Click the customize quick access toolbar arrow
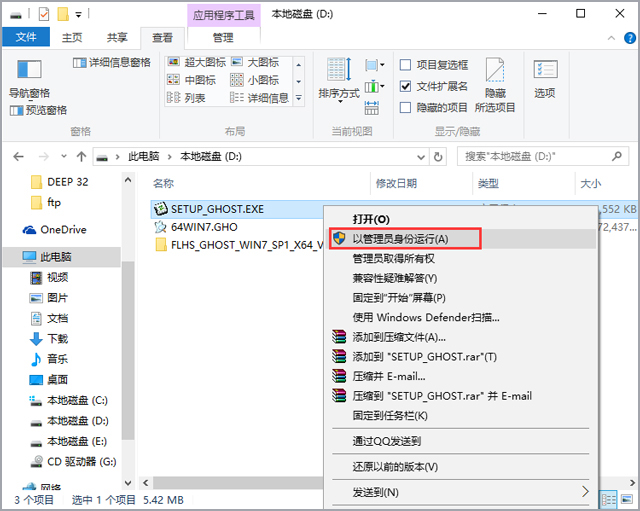 pyautogui.click(x=78, y=15)
